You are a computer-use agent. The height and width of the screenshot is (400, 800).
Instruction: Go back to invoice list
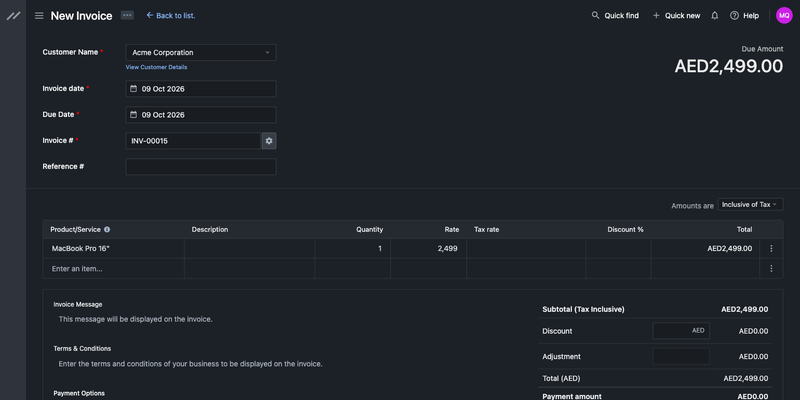pyautogui.click(x=171, y=16)
